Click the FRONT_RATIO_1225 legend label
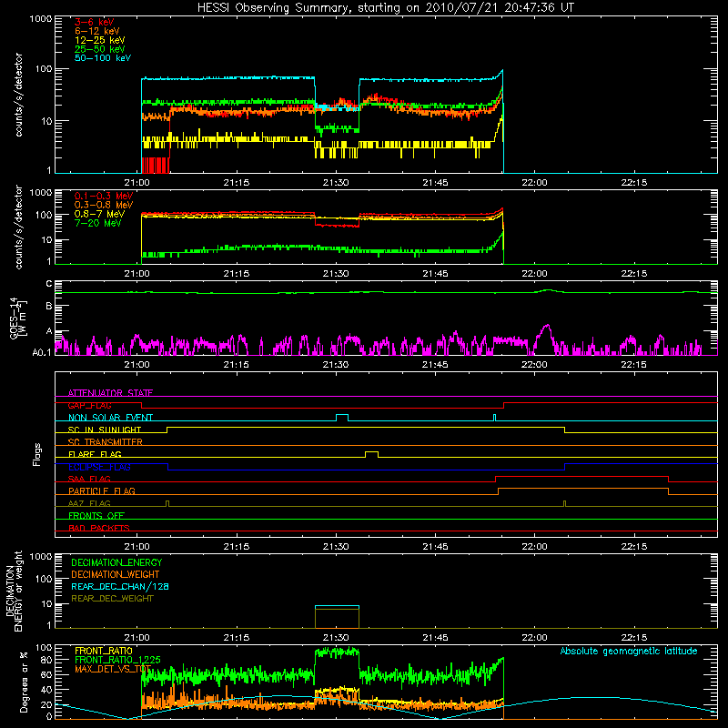 (x=117, y=660)
